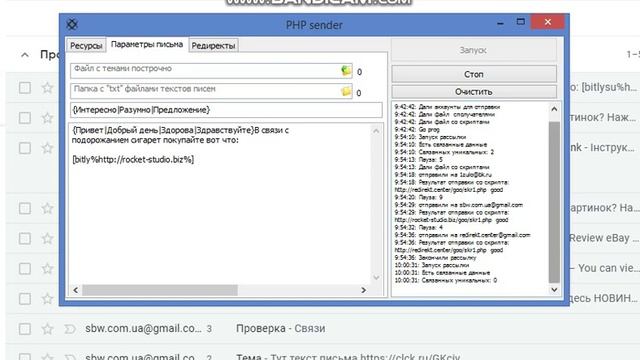
Task: Click the Стоп button
Action: tap(473, 74)
